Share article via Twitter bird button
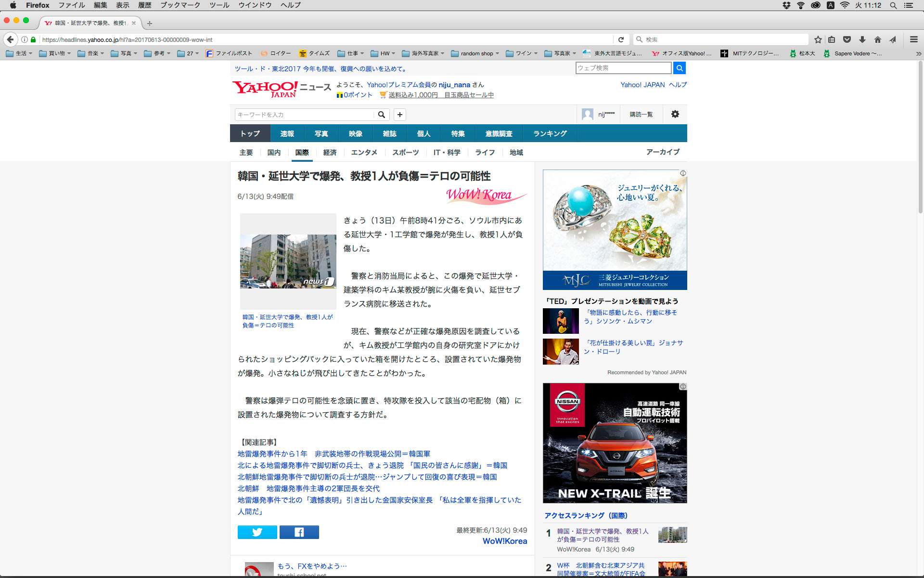This screenshot has width=924, height=578. pos(257,532)
